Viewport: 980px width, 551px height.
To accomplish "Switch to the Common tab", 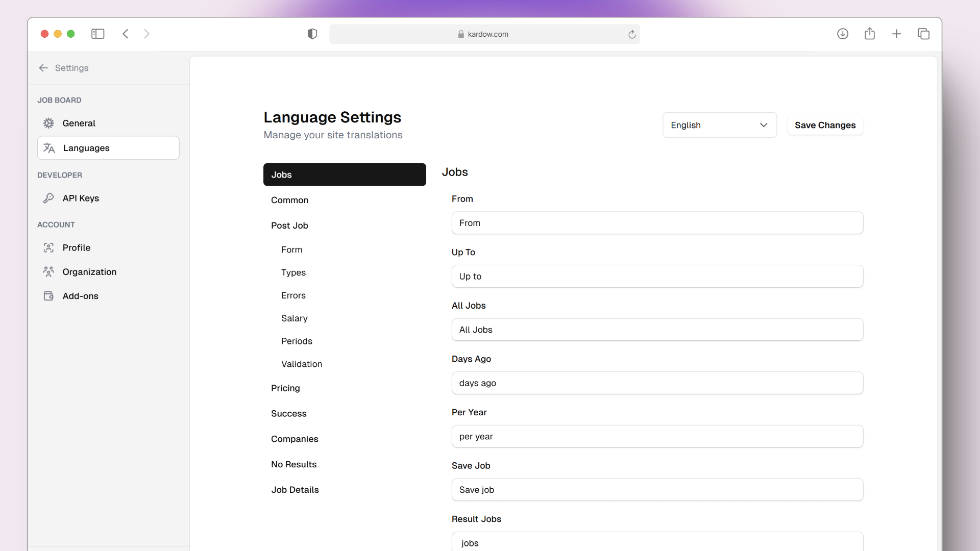I will 289,200.
